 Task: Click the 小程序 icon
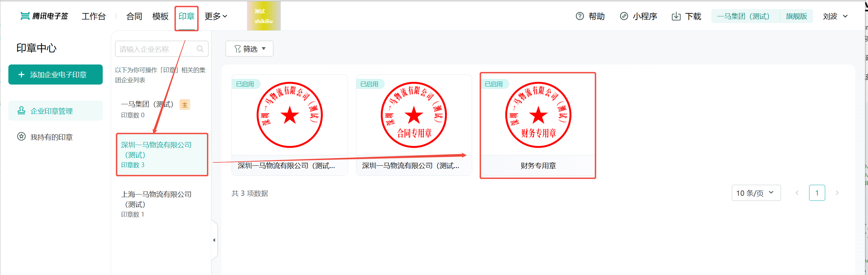click(x=624, y=16)
